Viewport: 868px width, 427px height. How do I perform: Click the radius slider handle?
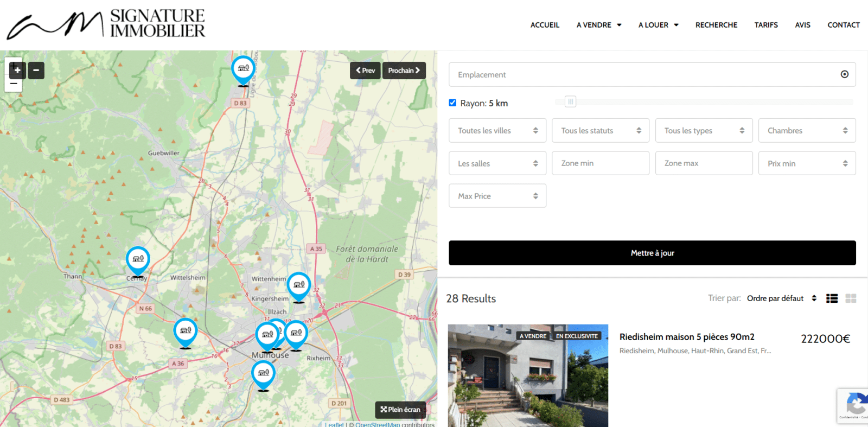tap(570, 101)
